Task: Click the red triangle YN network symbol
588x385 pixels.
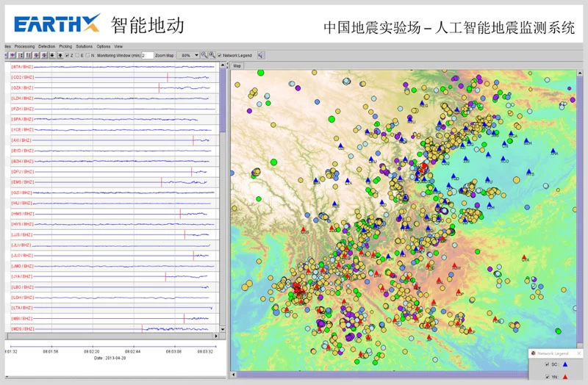Action: point(564,377)
